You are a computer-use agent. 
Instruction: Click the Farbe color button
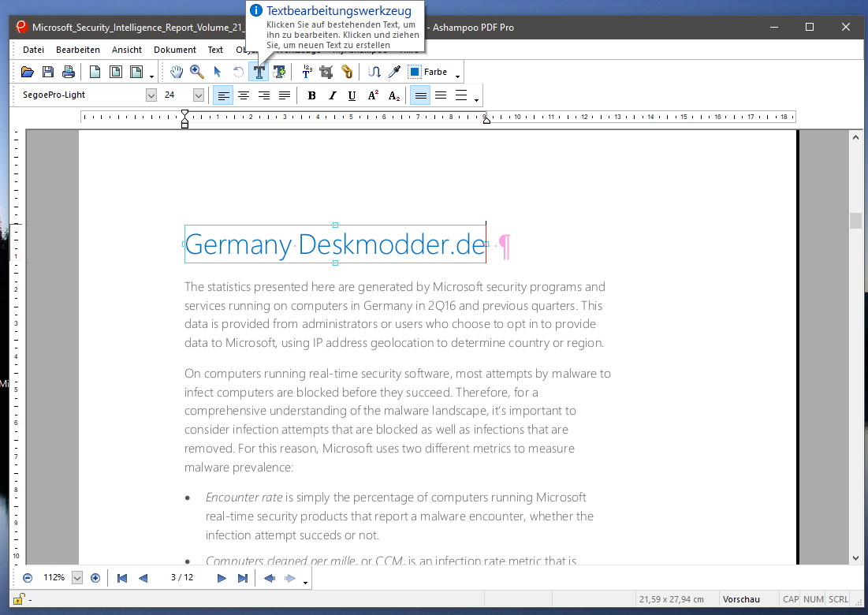tap(427, 72)
